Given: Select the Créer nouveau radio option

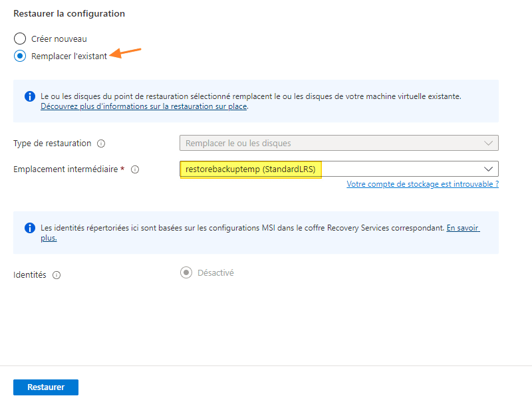Looking at the screenshot, I should (x=19, y=39).
